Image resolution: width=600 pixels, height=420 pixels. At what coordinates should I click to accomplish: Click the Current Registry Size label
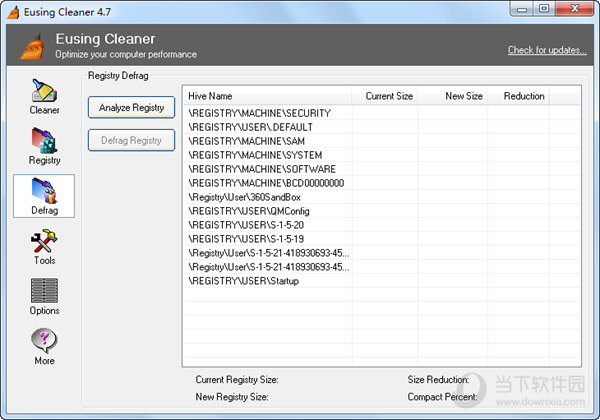click(237, 379)
